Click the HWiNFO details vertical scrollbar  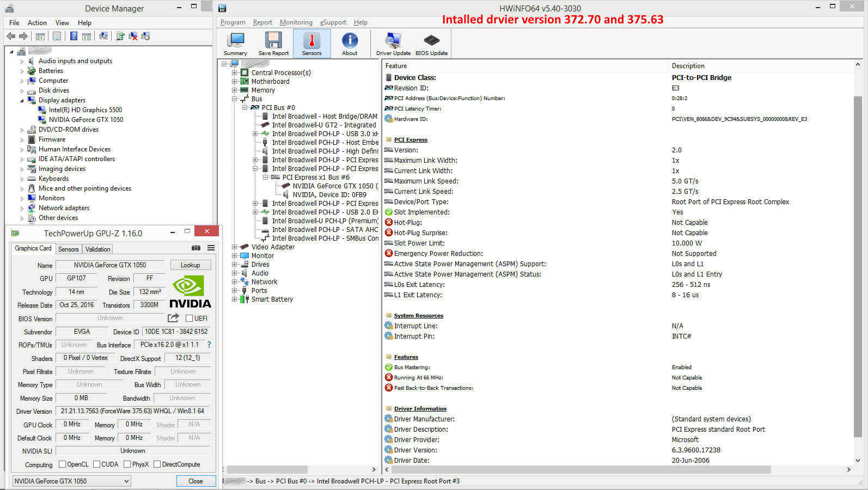858,267
